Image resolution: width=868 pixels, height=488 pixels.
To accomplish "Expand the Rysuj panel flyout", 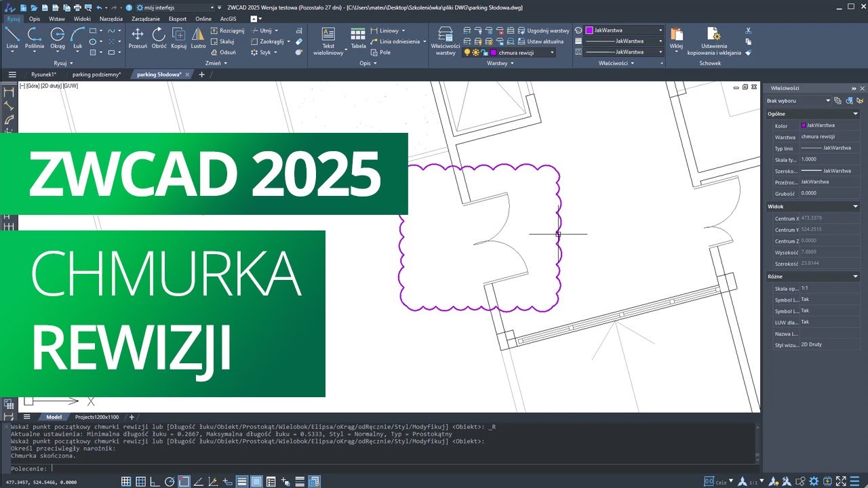I will 64,63.
